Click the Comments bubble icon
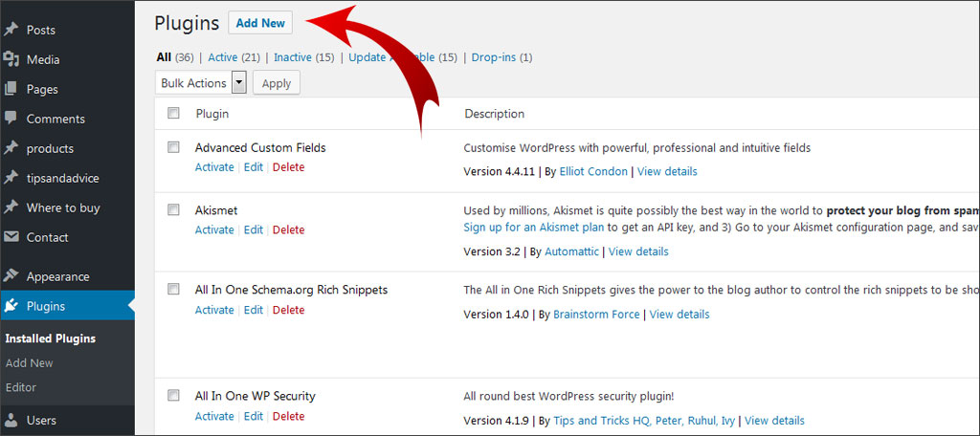980x436 pixels. pyautogui.click(x=11, y=119)
